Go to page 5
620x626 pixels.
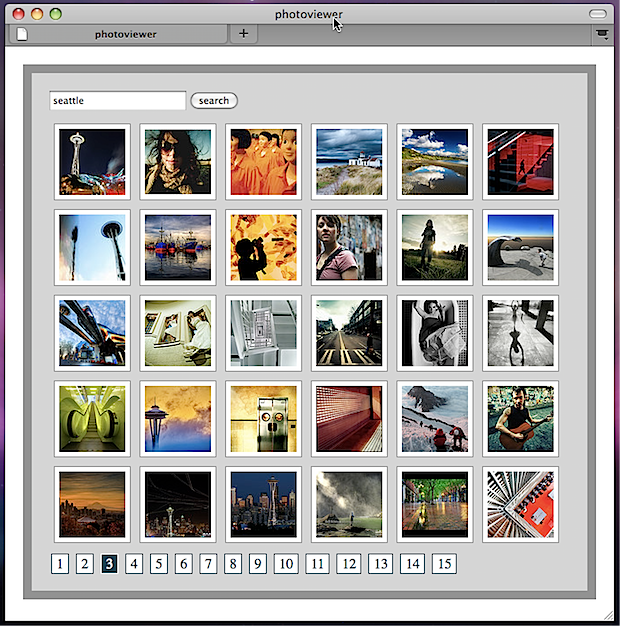coord(159,564)
